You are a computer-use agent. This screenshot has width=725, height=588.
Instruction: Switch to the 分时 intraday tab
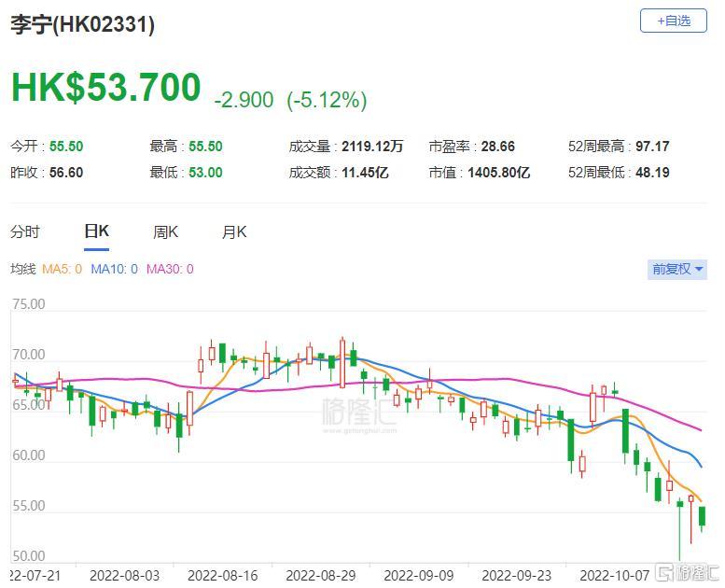tap(25, 232)
